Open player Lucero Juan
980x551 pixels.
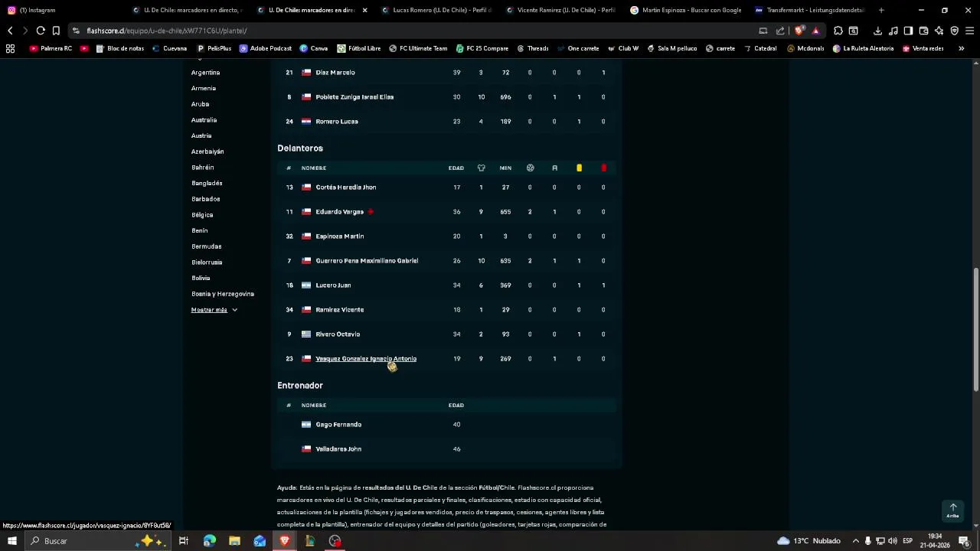pyautogui.click(x=333, y=285)
